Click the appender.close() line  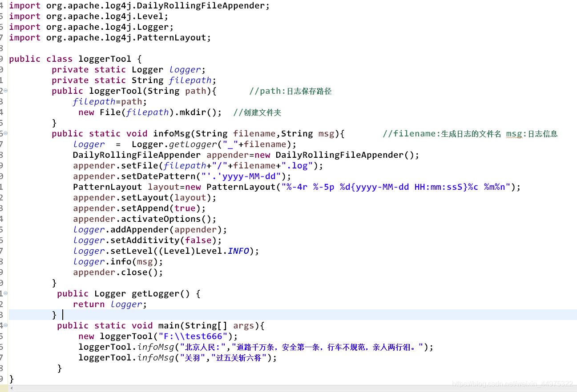point(118,272)
